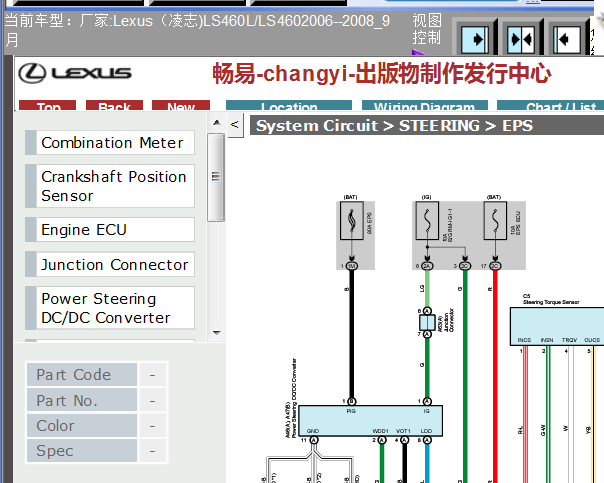Select Engine ECU in the list
Screen dimensions: 604x483
pos(110,230)
